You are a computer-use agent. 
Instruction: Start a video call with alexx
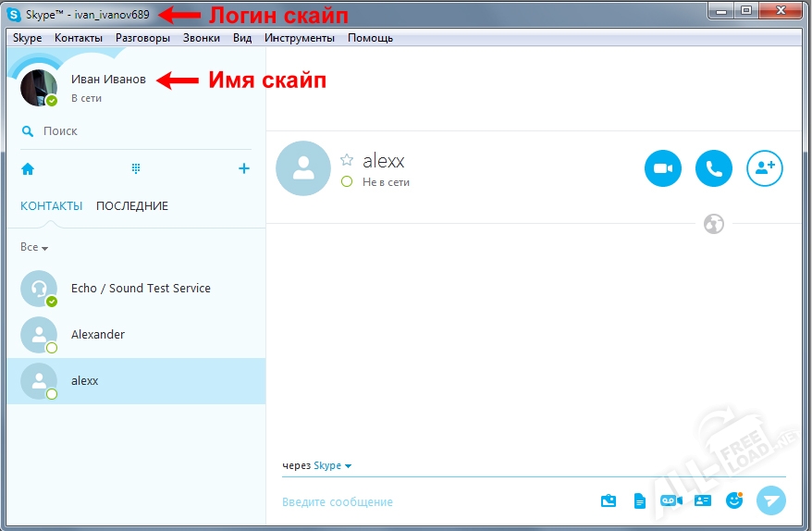click(x=662, y=168)
